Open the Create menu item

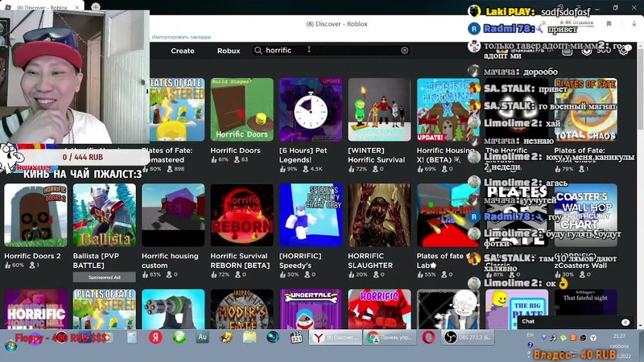point(183,51)
